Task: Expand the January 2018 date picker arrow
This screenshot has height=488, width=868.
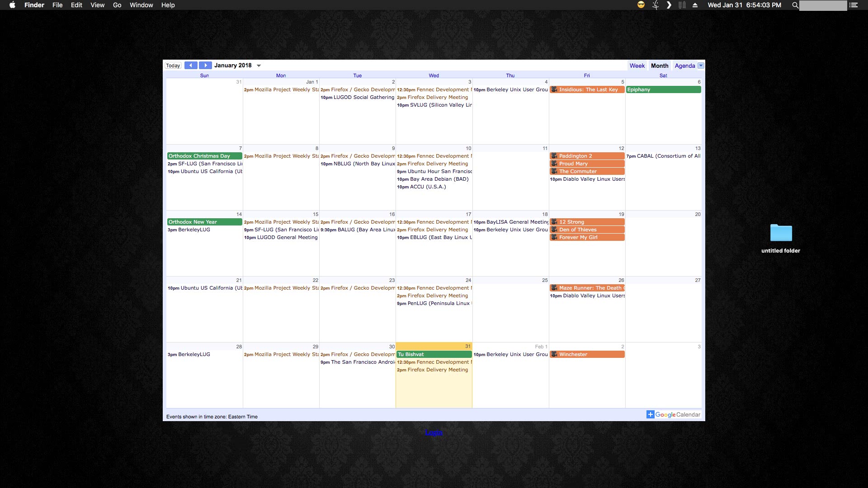Action: [x=259, y=66]
